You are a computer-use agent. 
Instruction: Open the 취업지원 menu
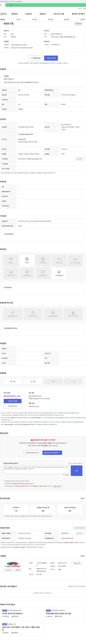[29, 14]
